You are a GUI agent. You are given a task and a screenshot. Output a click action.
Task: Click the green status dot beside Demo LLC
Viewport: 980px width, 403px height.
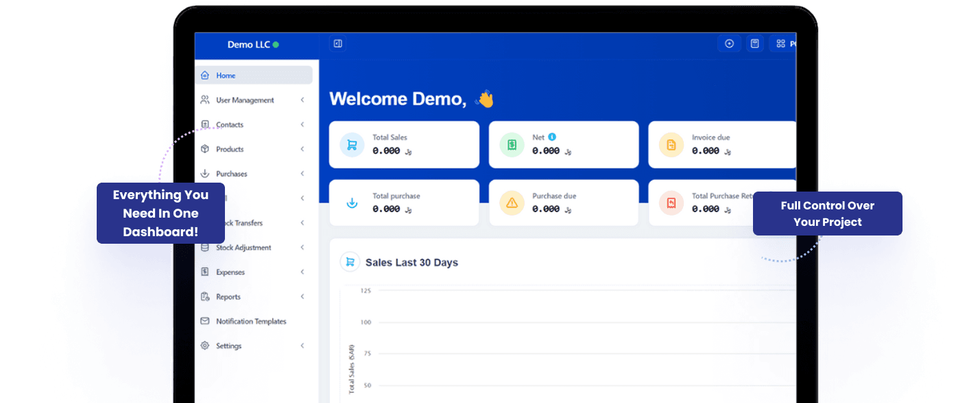[276, 45]
